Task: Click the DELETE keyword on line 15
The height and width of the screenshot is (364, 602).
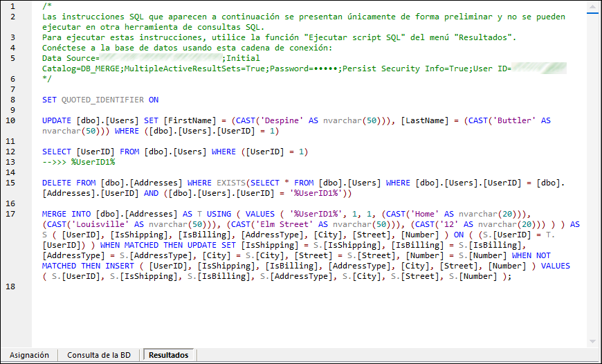Action: (x=57, y=183)
